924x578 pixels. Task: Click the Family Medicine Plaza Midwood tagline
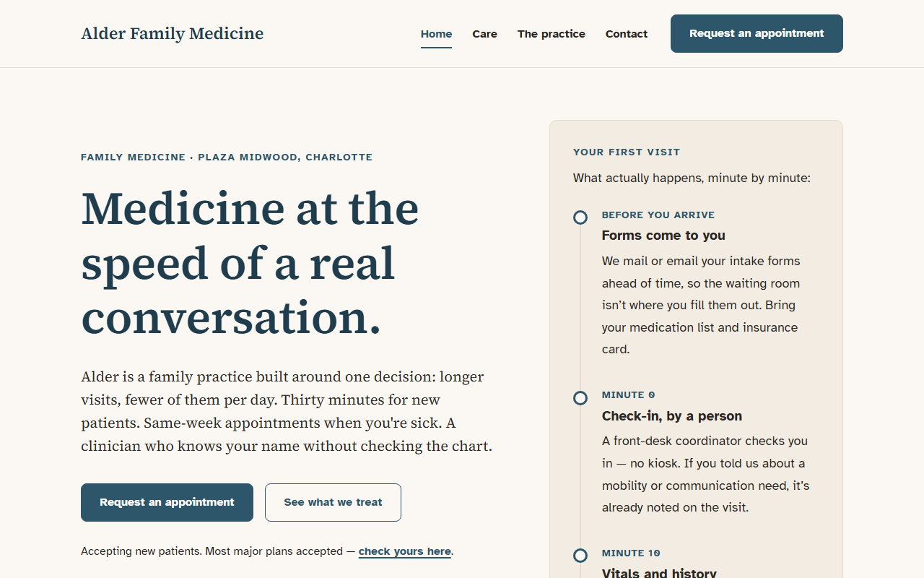[227, 158]
